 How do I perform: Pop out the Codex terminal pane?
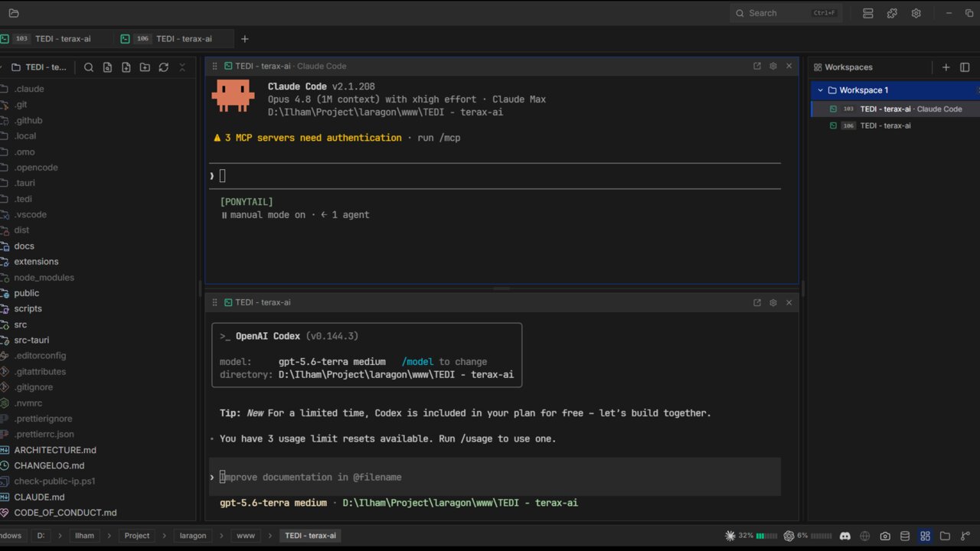point(757,302)
